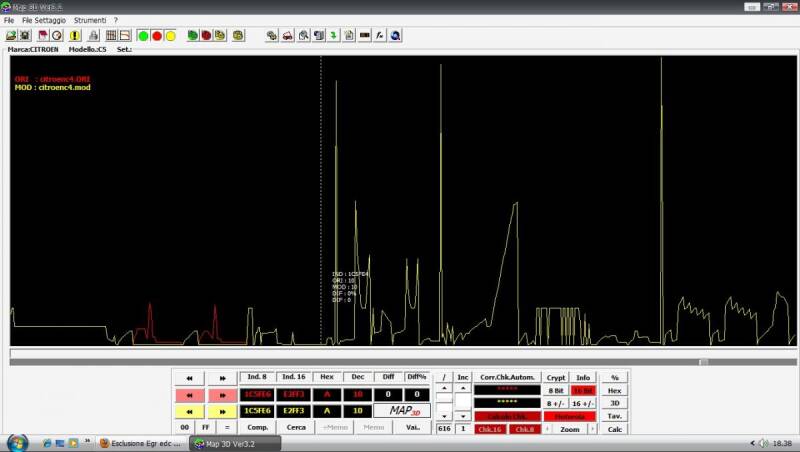800x452 pixels.
Task: Toggle the 16 Bit mode button
Action: tap(583, 390)
